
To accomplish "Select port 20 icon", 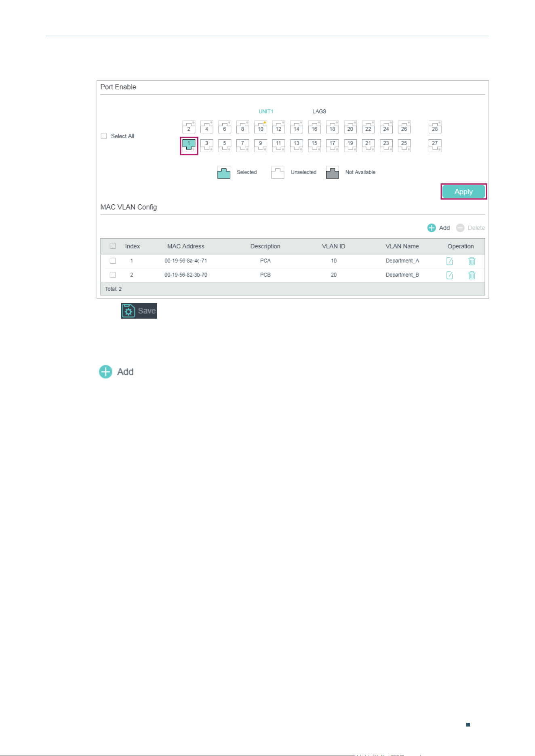I will 350,127.
